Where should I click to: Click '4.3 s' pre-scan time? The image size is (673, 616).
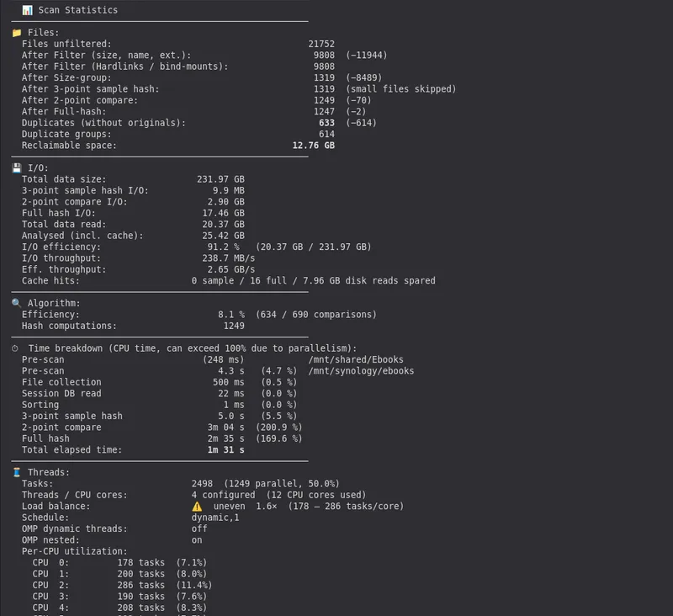pyautogui.click(x=231, y=371)
